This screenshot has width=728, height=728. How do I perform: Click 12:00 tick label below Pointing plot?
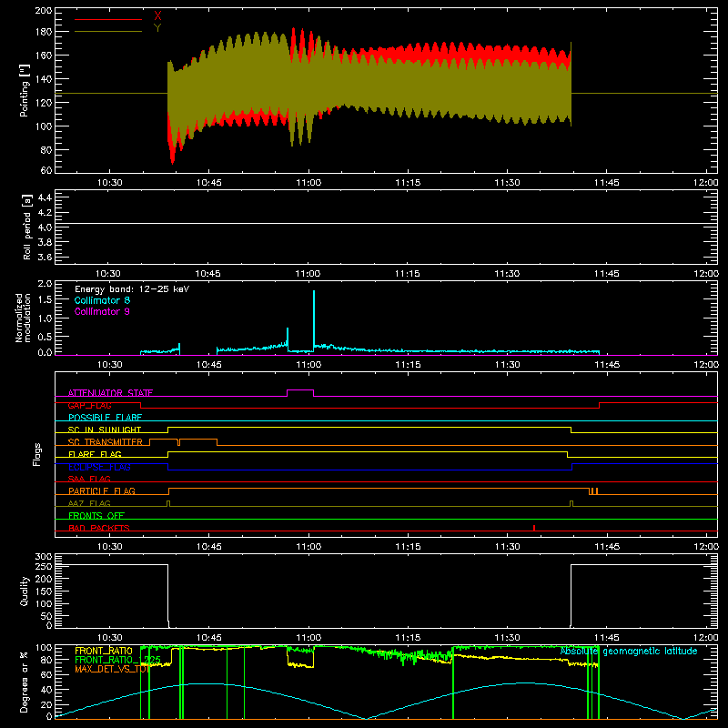click(x=706, y=183)
